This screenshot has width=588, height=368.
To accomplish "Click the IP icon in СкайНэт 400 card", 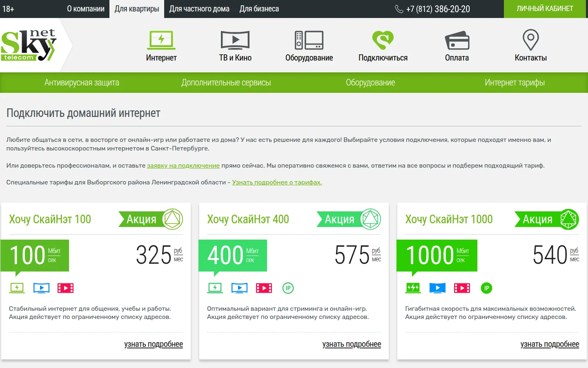I will pos(288,288).
